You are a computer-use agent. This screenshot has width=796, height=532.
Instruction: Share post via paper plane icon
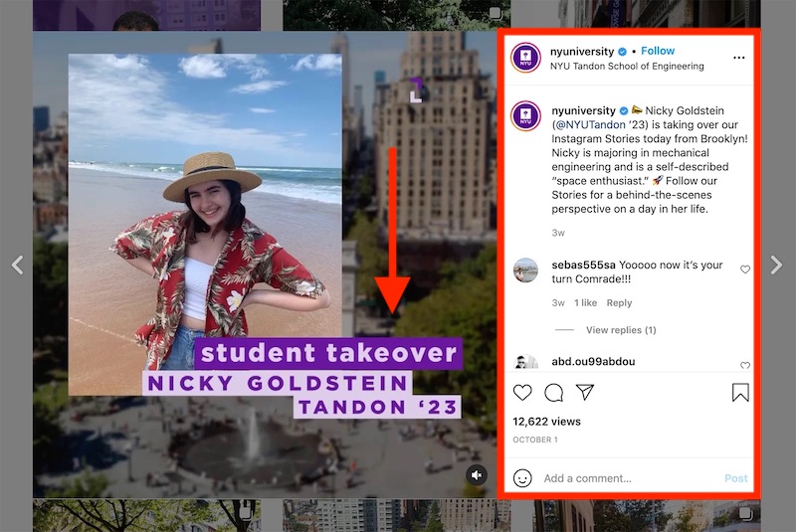[585, 392]
